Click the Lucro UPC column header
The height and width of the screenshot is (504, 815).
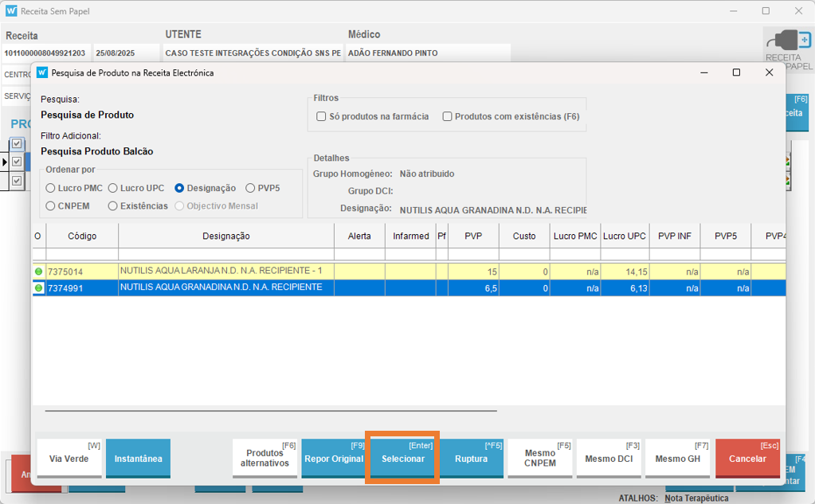pos(625,236)
